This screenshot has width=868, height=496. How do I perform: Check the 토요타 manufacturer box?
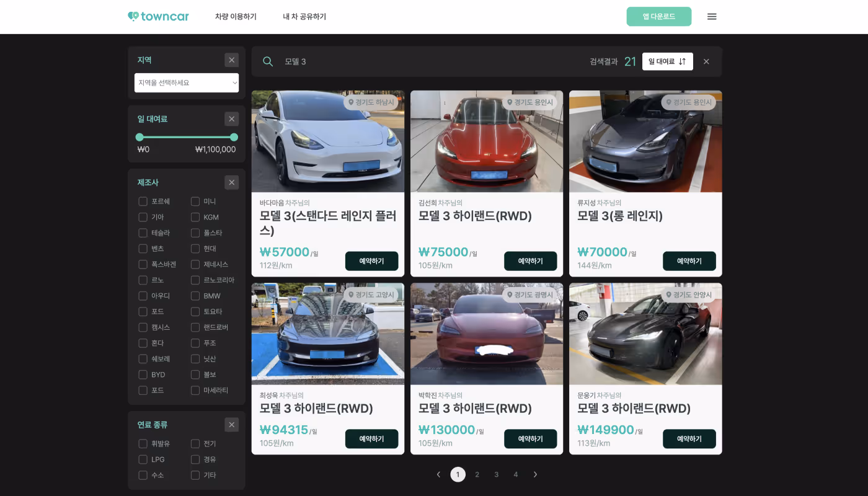pyautogui.click(x=195, y=311)
